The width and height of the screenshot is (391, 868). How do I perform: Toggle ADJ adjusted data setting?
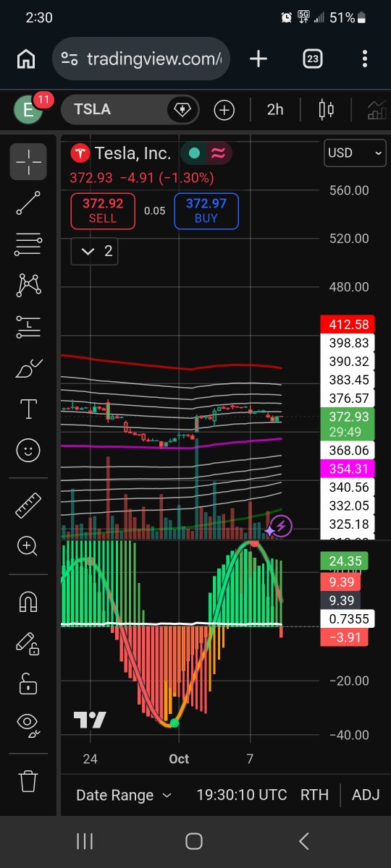(x=366, y=795)
